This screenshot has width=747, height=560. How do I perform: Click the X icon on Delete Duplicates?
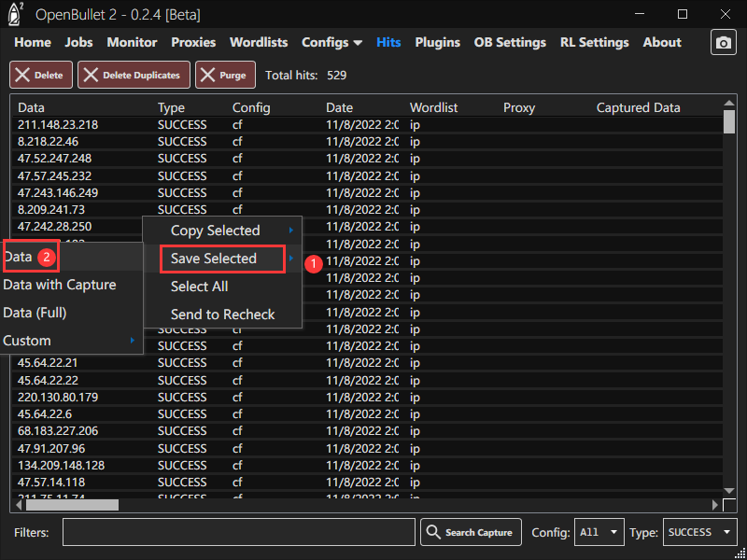(91, 75)
